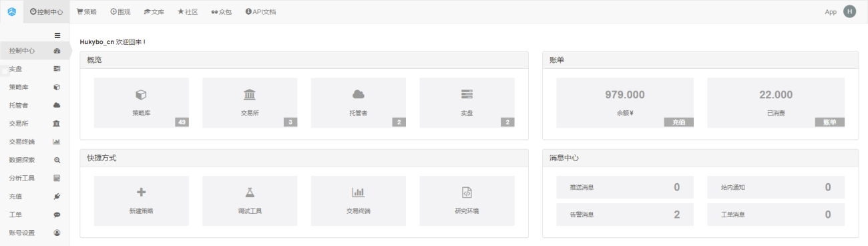Image resolution: width=868 pixels, height=246 pixels.
Task: Click the 3 badge on 交易所 card
Action: tap(290, 122)
